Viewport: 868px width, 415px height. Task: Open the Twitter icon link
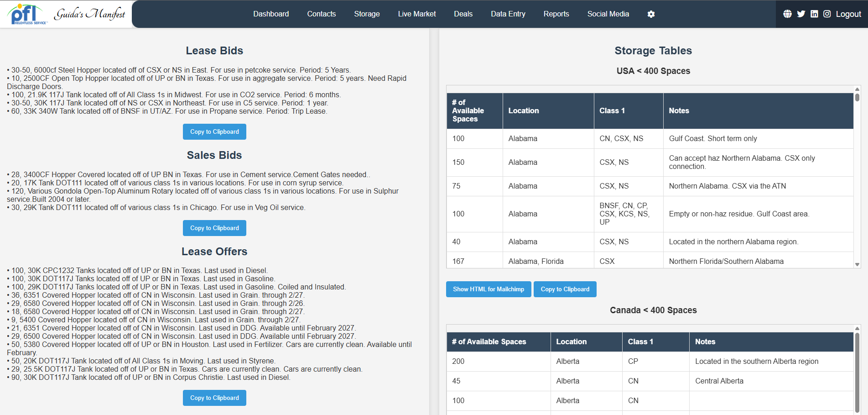[x=801, y=14]
